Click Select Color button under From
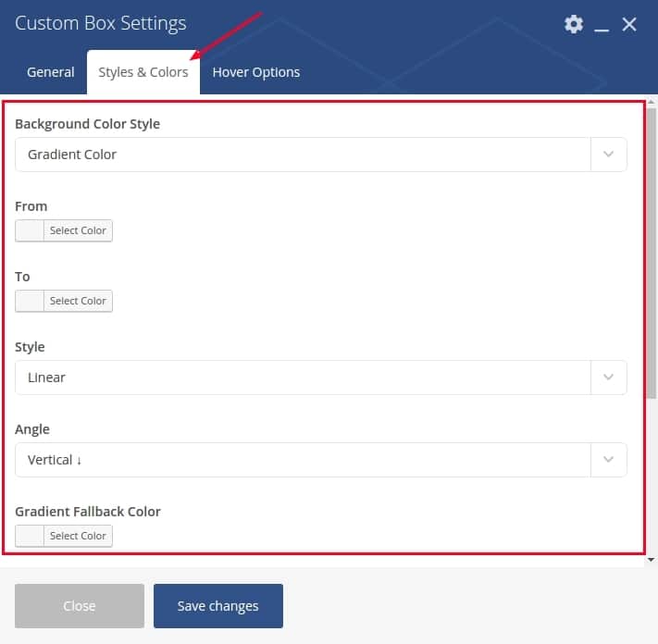Viewport: 658px width, 644px height. pyautogui.click(x=78, y=230)
